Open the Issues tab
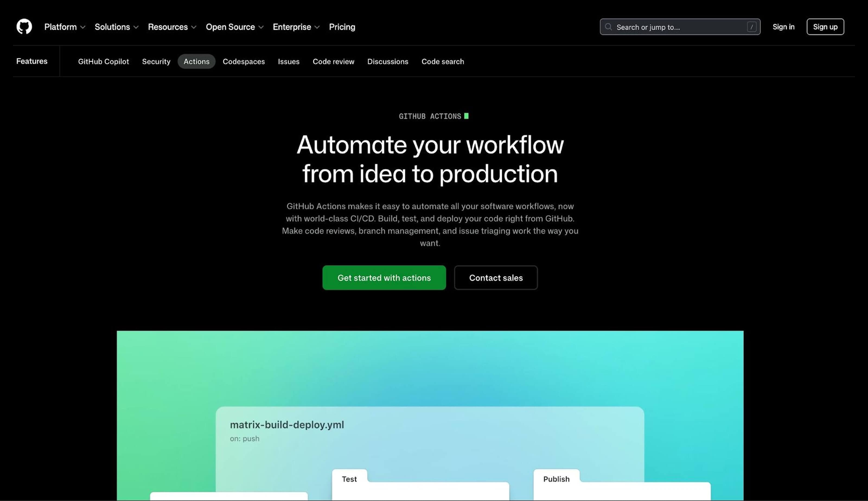Viewport: 868px width, 501px height. click(289, 62)
